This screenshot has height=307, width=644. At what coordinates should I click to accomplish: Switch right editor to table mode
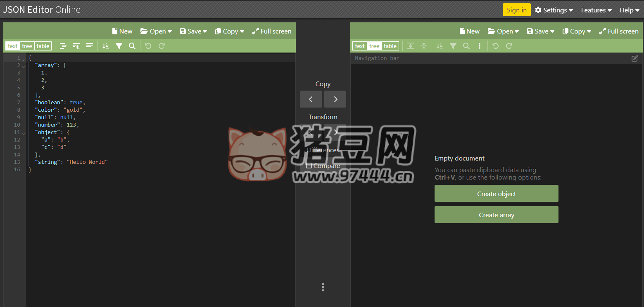click(x=390, y=46)
